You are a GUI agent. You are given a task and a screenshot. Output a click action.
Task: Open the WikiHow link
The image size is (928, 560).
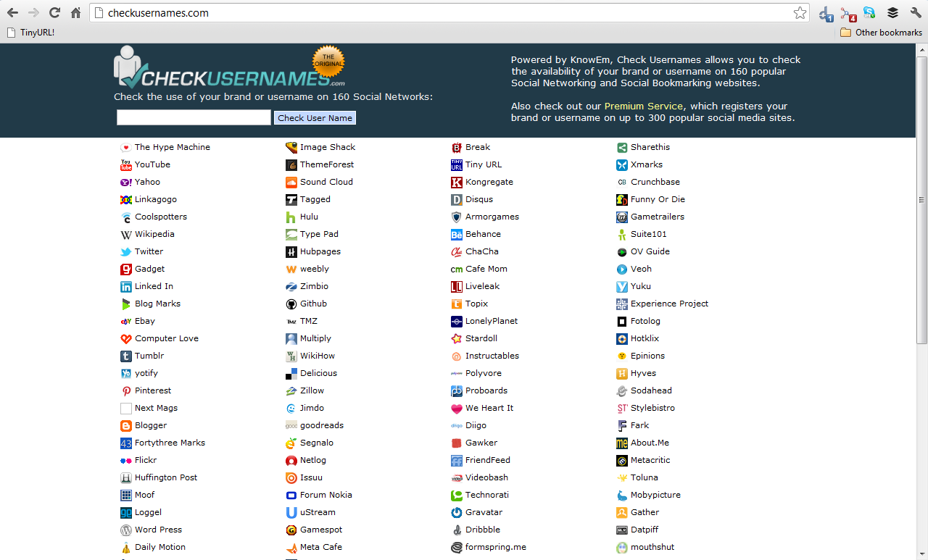(x=318, y=356)
